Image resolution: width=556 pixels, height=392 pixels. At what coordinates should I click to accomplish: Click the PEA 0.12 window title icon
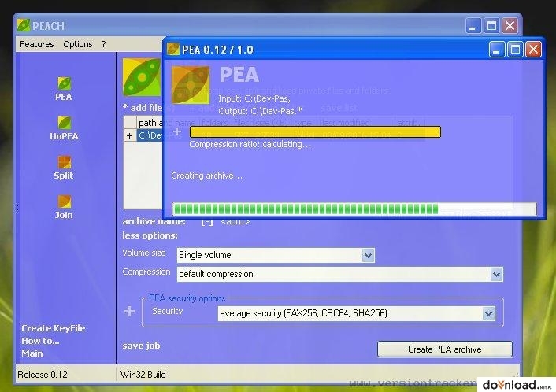pyautogui.click(x=173, y=49)
